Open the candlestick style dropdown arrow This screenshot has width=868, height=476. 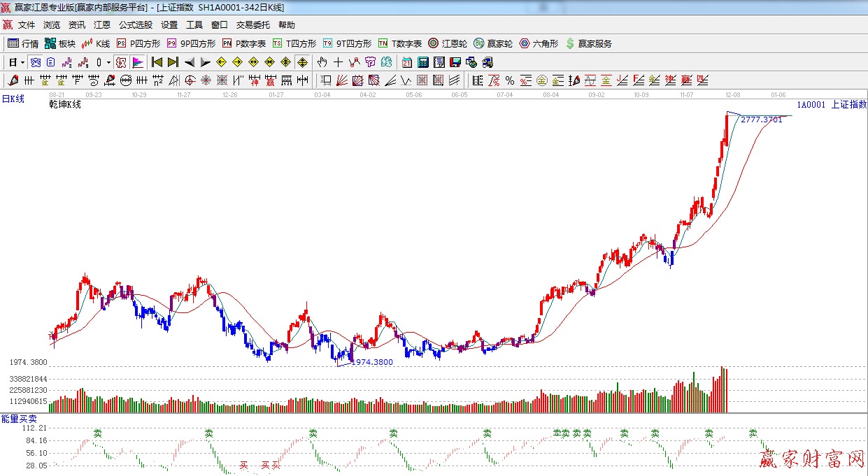point(108,62)
